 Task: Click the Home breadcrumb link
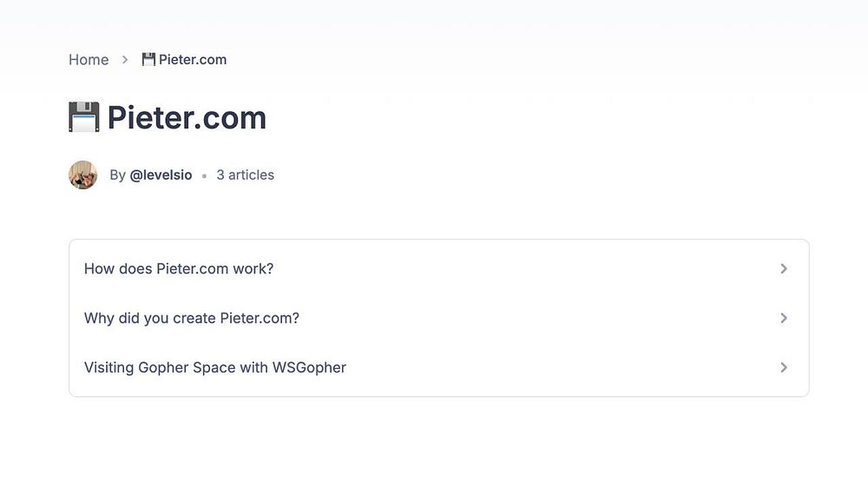coord(89,60)
